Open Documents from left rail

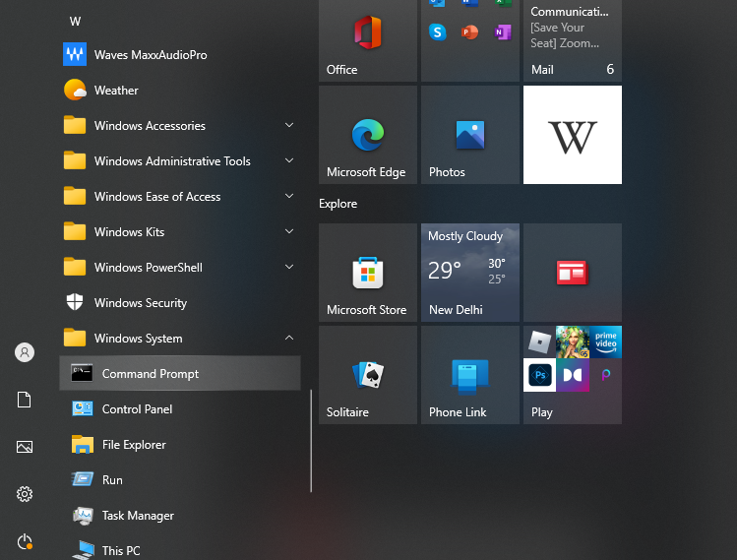point(25,400)
